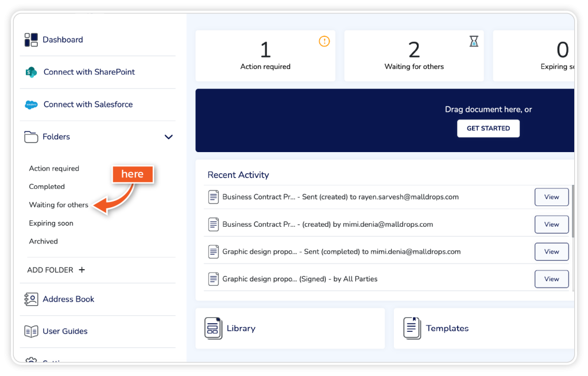Click the Templates document icon
The image size is (588, 376).
point(411,328)
